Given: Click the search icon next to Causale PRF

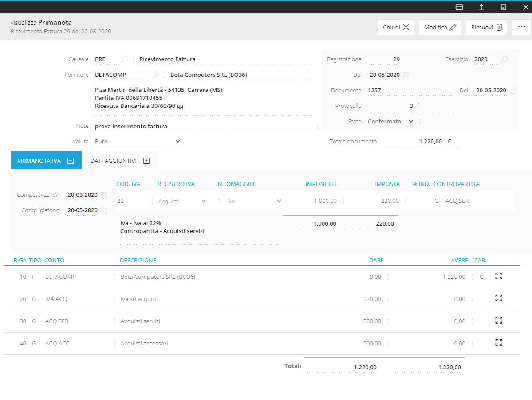Looking at the screenshot, I should click(x=125, y=59).
